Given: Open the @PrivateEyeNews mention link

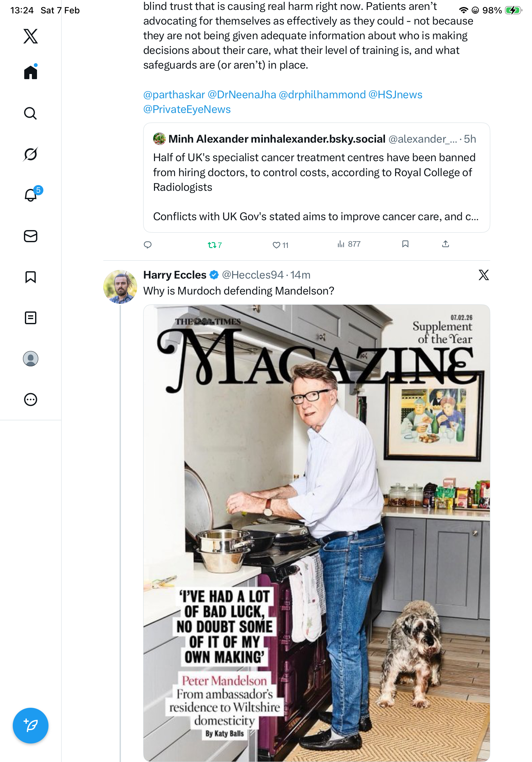Looking at the screenshot, I should 187,109.
